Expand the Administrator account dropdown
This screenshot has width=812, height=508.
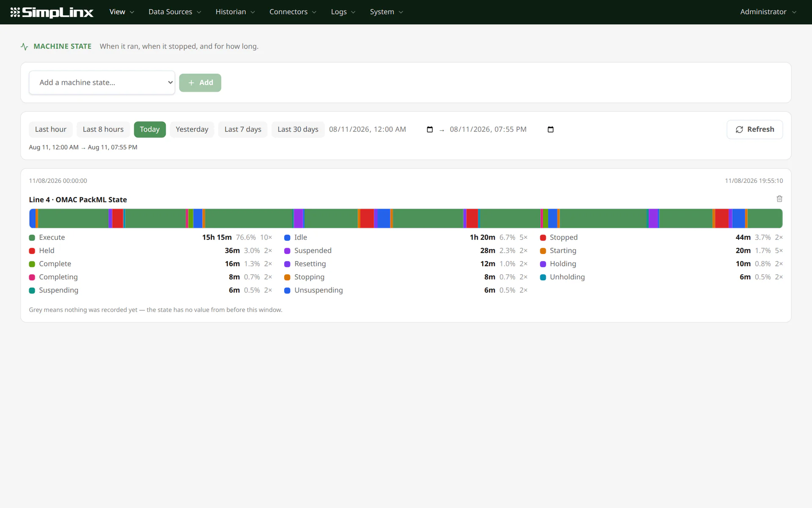coord(768,12)
